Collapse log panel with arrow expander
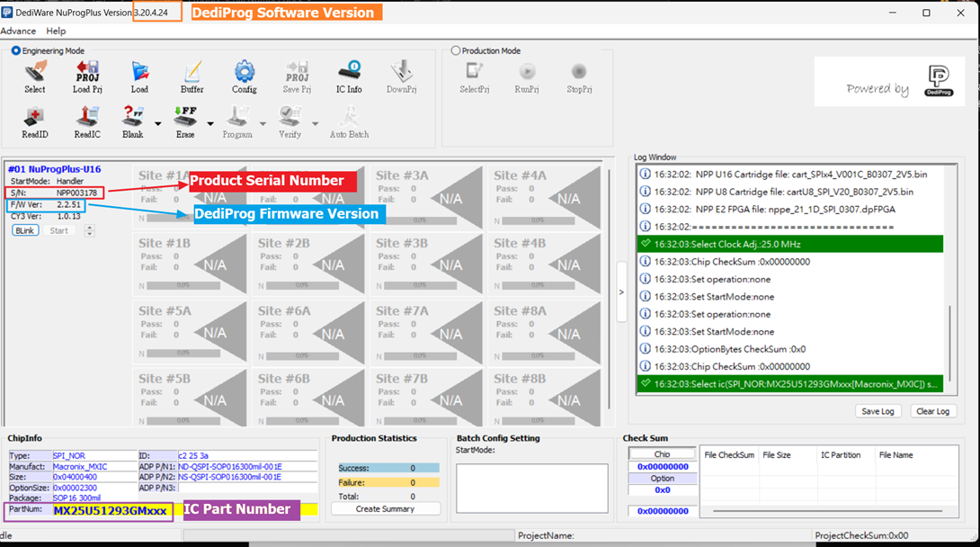 tap(621, 291)
